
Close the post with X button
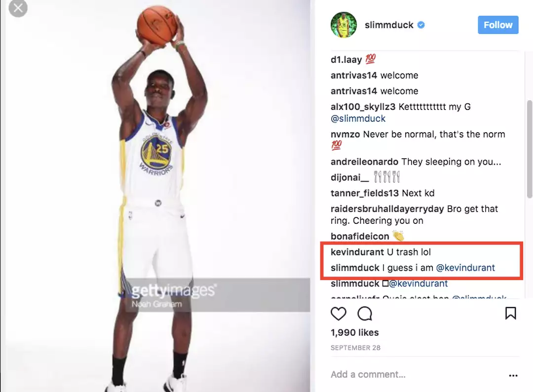(x=18, y=8)
